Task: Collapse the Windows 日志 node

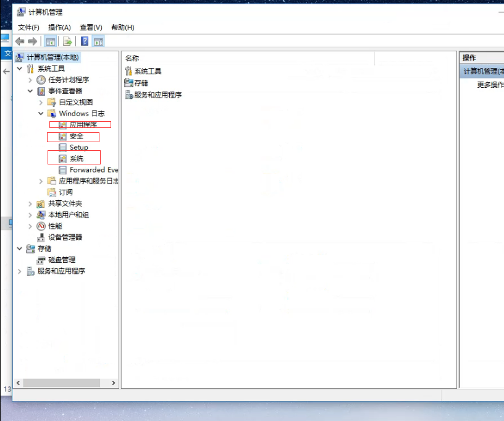Action: pyautogui.click(x=41, y=114)
